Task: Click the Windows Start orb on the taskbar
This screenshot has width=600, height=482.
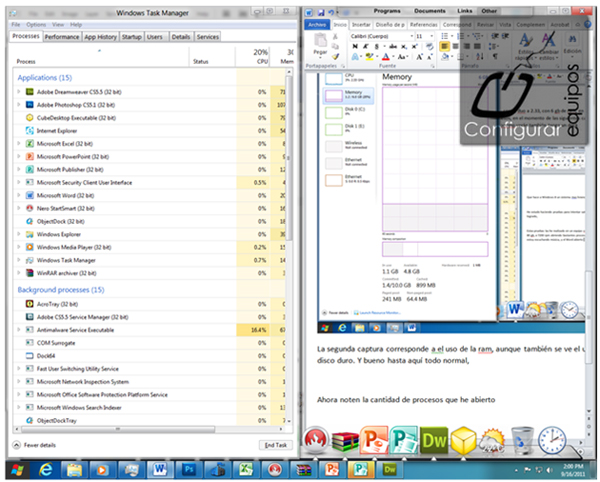Action: [17, 470]
